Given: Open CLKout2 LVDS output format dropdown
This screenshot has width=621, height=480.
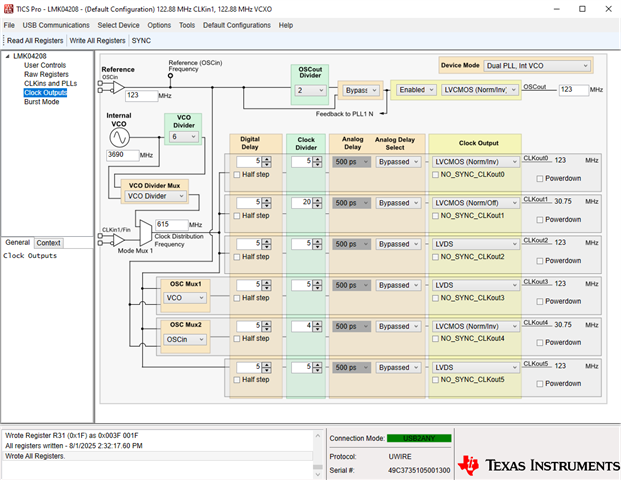Looking at the screenshot, I should pos(475,244).
